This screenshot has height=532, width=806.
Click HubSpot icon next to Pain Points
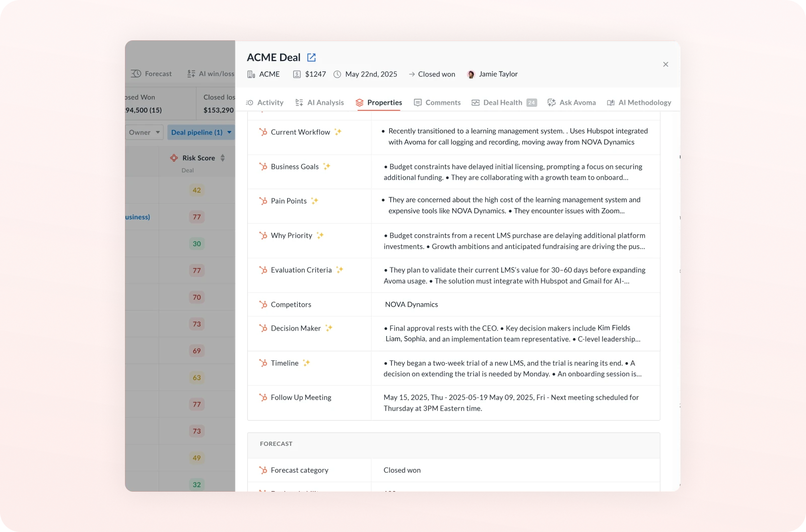click(263, 201)
